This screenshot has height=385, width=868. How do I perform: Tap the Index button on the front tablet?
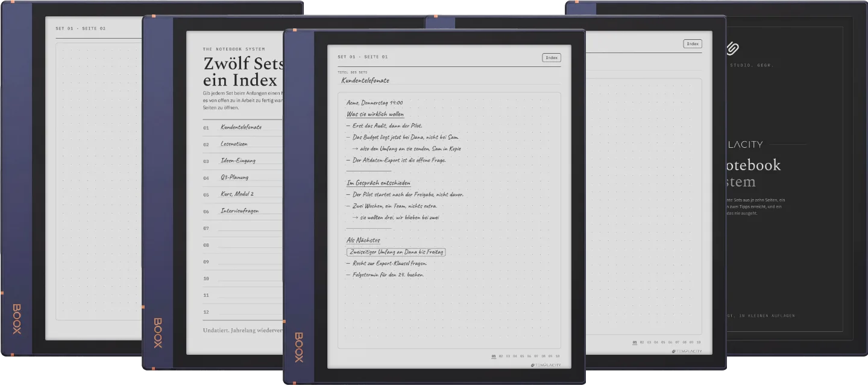[x=552, y=58]
